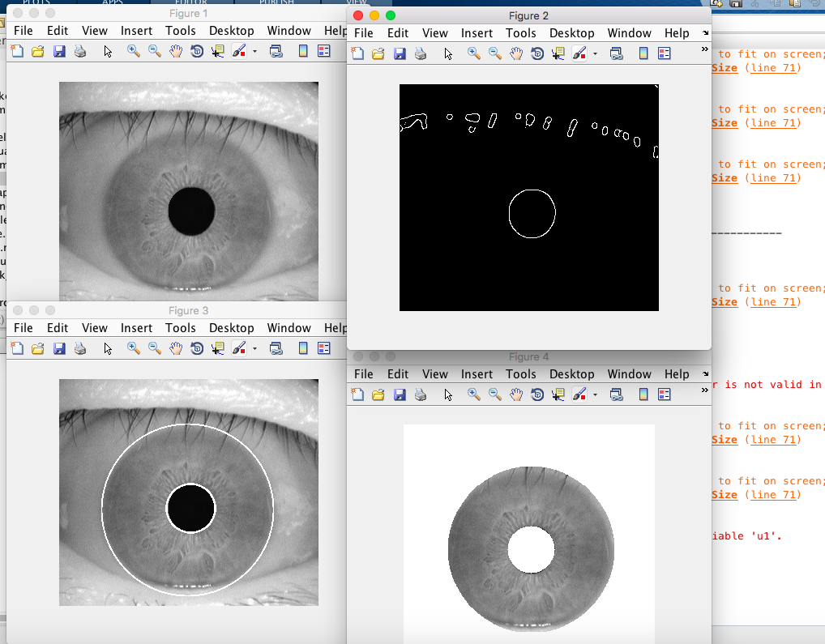Click Zoom In tool in Figure 2
The image size is (825, 644).
pyautogui.click(x=474, y=53)
